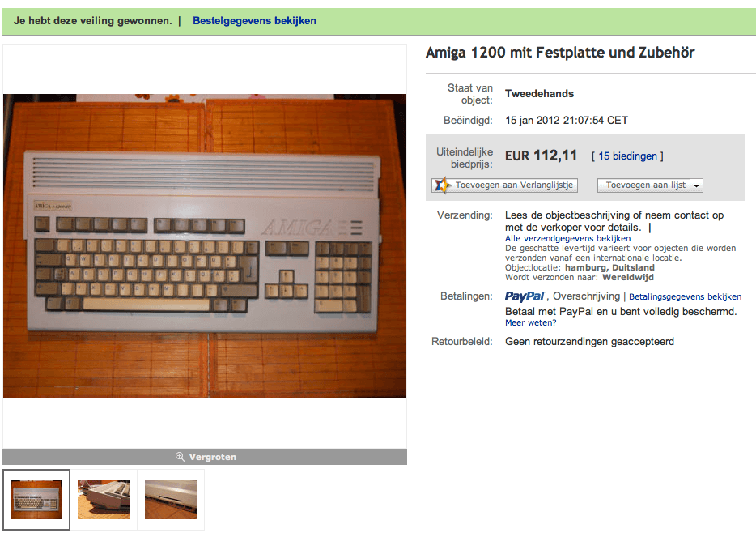
Task: Open Alle verzendgegevens bekijken link
Action: pos(567,238)
